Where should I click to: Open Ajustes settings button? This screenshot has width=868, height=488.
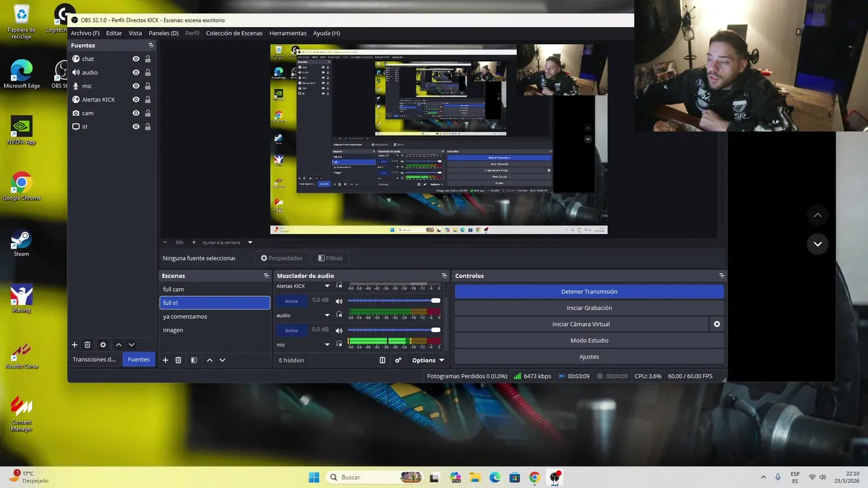[589, 357]
